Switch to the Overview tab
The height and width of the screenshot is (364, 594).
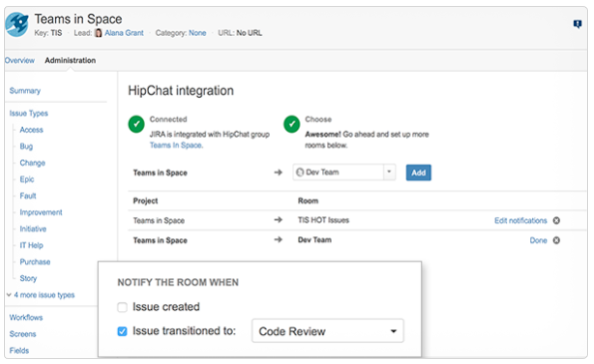(x=20, y=61)
